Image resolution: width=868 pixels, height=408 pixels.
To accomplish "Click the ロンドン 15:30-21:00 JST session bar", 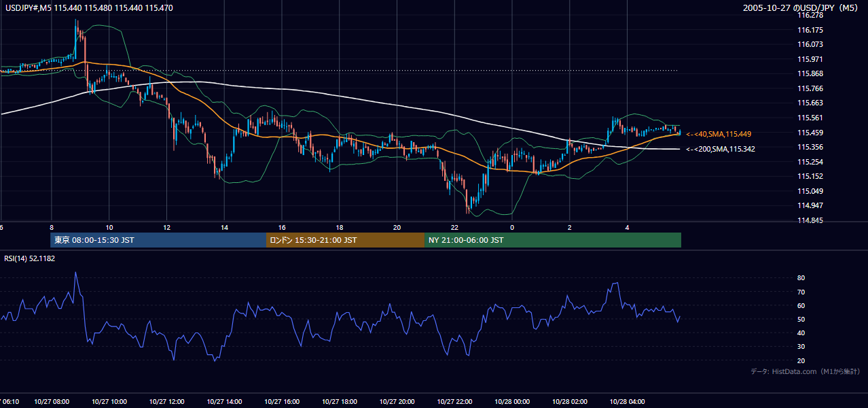I will pyautogui.click(x=345, y=240).
